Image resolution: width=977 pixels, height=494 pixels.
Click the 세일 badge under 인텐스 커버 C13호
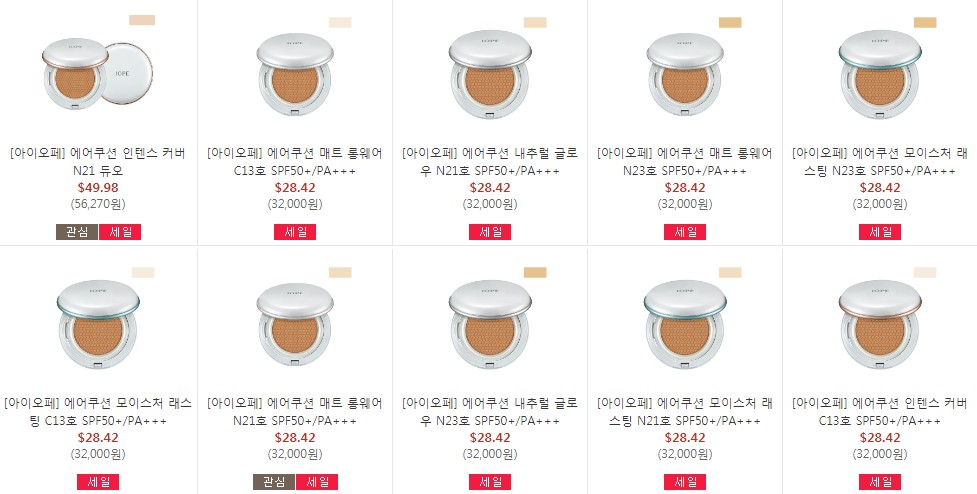tap(880, 482)
